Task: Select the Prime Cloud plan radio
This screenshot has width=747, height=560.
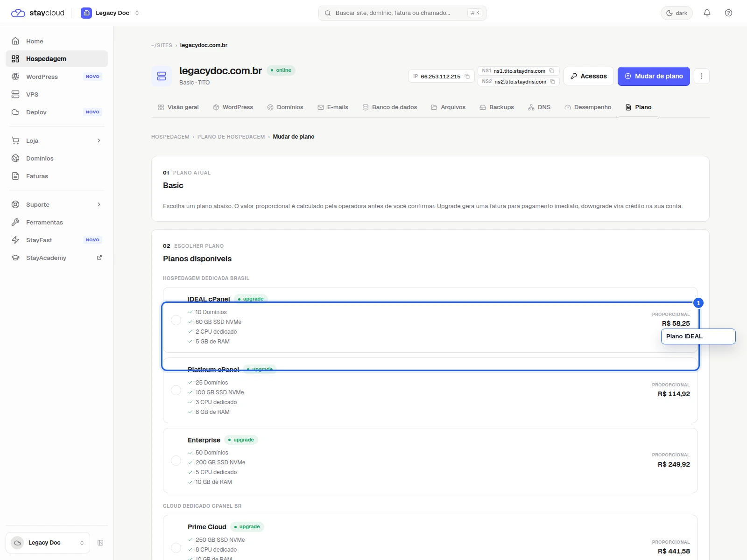Action: point(176,547)
